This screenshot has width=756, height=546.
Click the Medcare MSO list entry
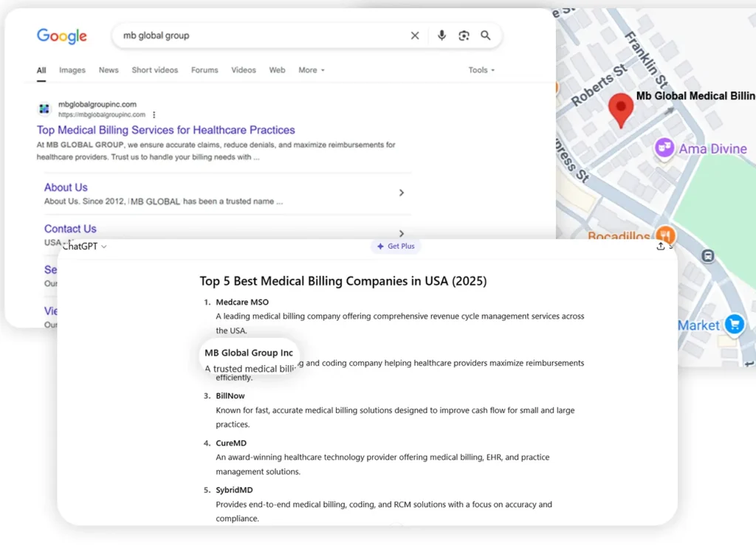(242, 303)
